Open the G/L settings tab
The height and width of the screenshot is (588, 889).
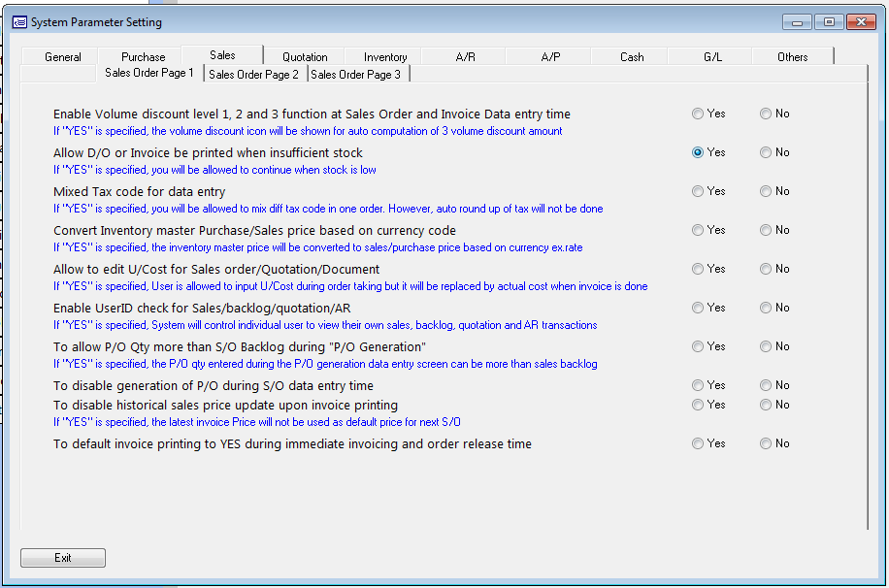click(712, 57)
